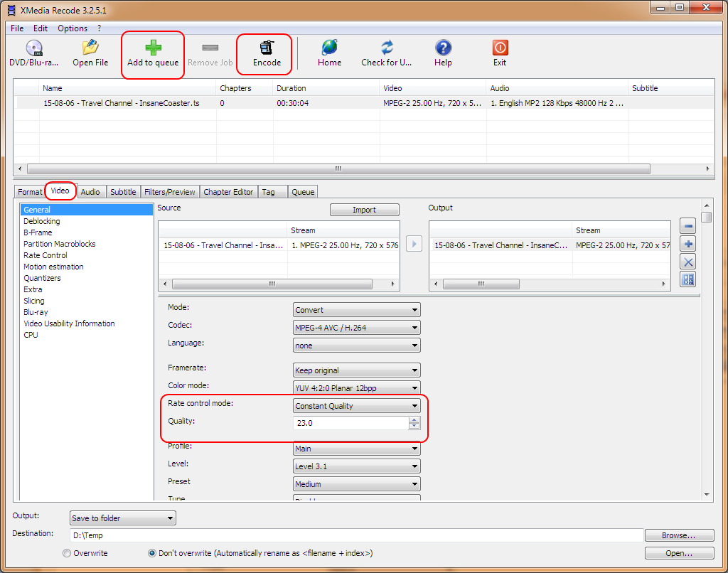Click the DVD/Blu-ray open disc icon

34,48
